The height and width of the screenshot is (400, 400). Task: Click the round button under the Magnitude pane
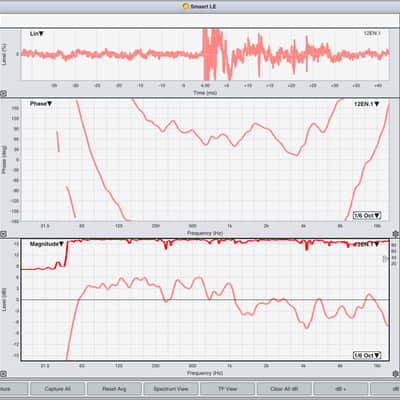pos(3,374)
